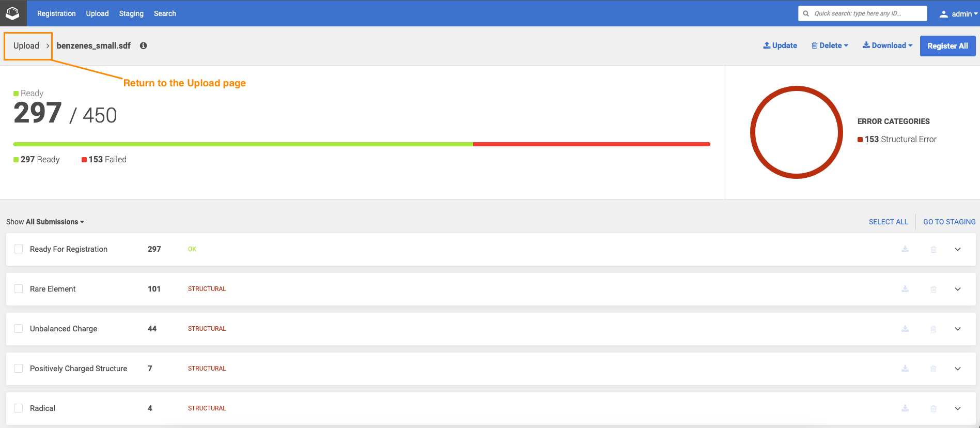The image size is (980, 428).
Task: Click download icon on Radical row
Action: pyautogui.click(x=905, y=408)
